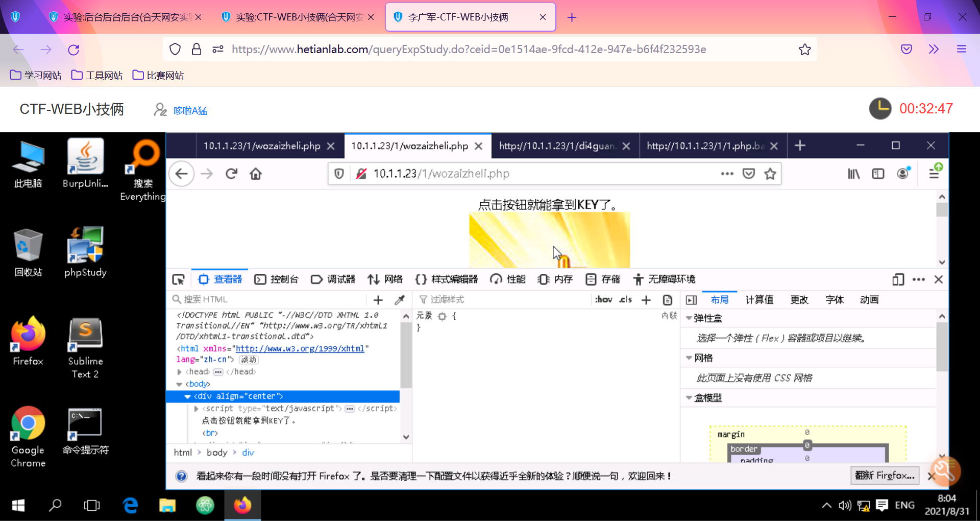Toggle the inner Firefox sidebar icon
The width and height of the screenshot is (980, 521).
pos(878,174)
